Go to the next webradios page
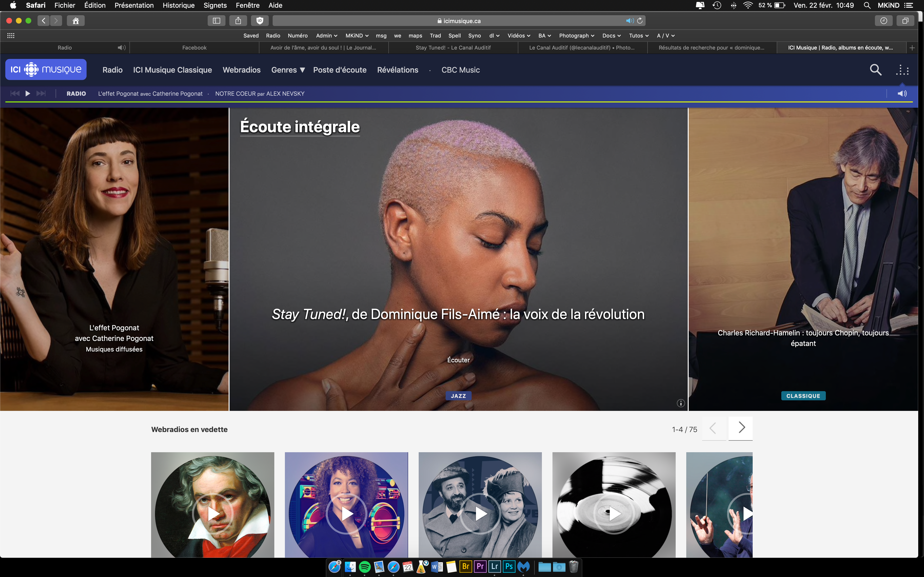 [741, 428]
